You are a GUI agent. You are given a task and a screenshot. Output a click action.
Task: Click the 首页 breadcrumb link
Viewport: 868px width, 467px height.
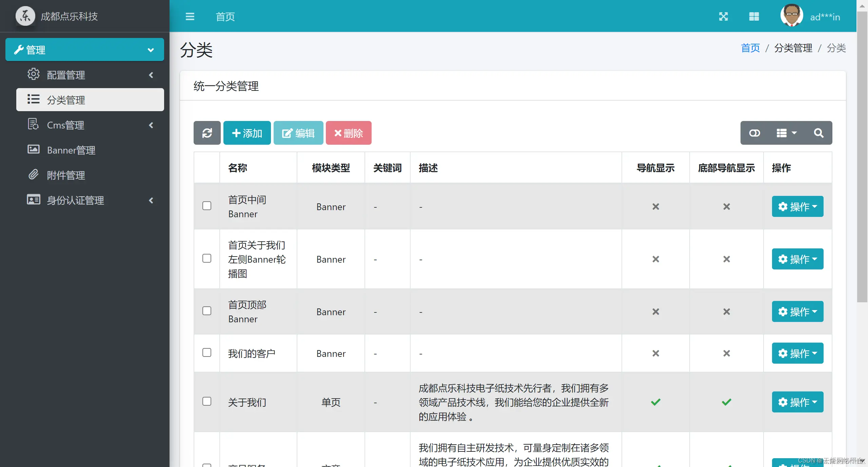point(750,48)
